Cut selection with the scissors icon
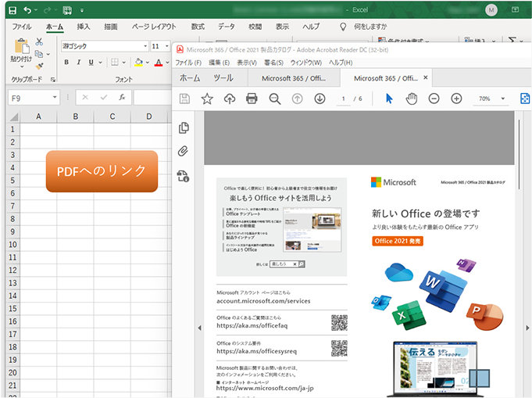The width and height of the screenshot is (532, 398). coord(39,41)
